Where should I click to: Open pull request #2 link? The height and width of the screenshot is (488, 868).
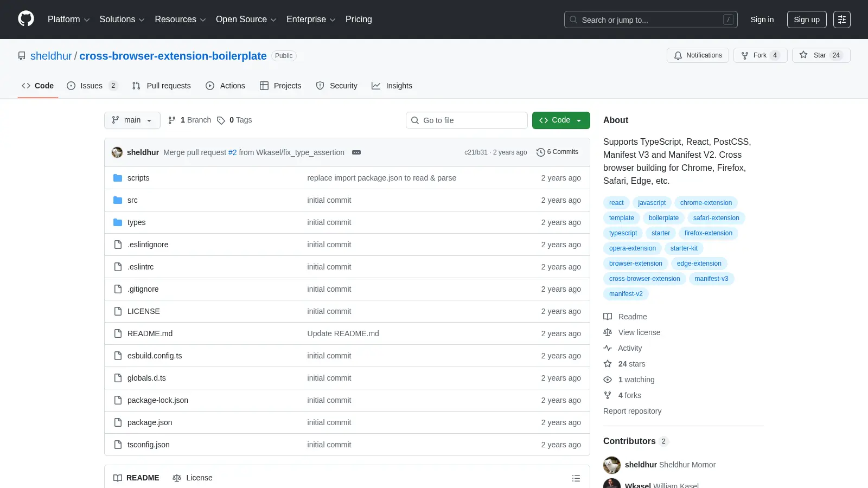pyautogui.click(x=232, y=152)
